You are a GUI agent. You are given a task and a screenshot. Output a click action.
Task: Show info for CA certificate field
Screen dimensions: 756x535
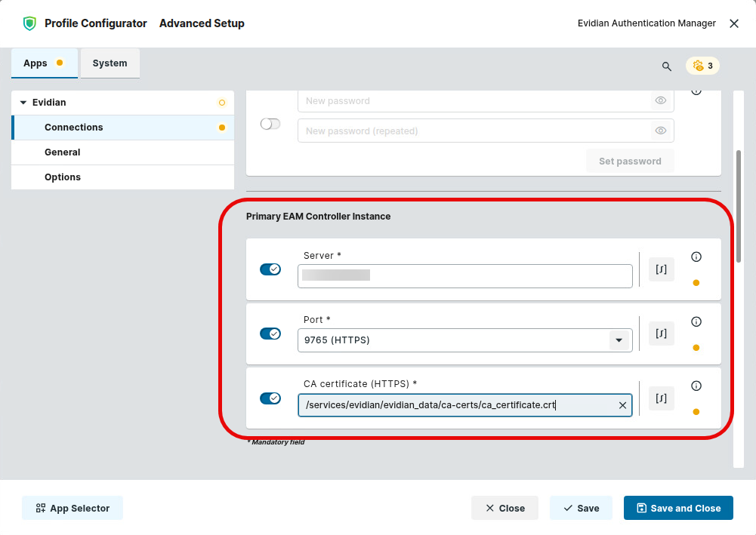(696, 386)
